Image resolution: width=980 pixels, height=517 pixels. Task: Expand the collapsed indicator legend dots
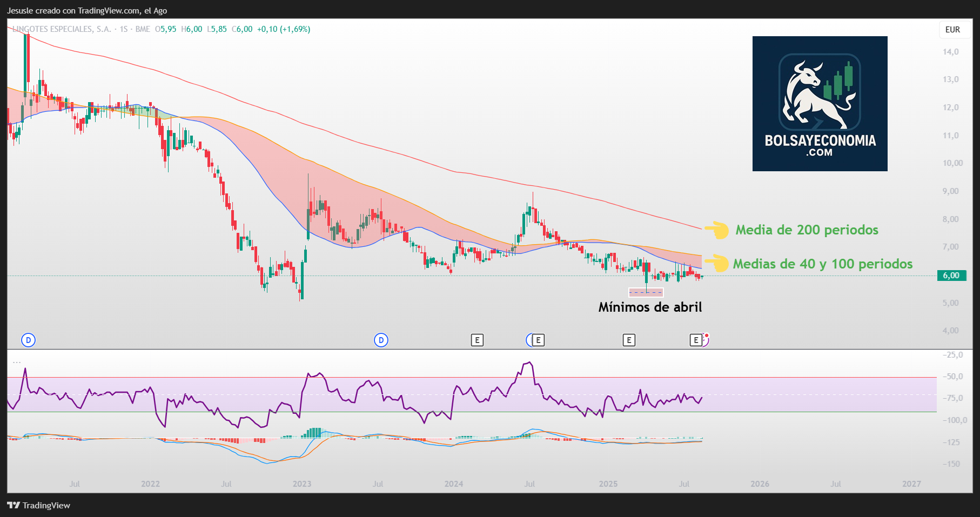tap(17, 362)
